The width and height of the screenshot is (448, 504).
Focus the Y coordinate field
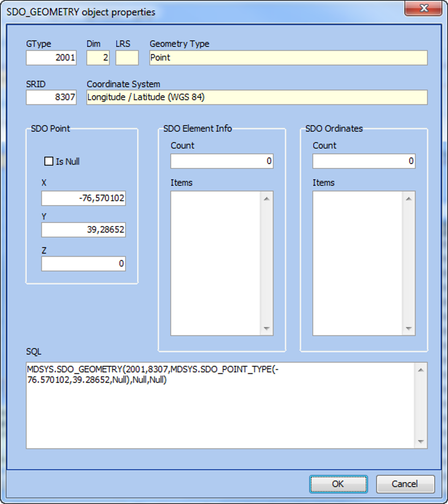(x=83, y=230)
